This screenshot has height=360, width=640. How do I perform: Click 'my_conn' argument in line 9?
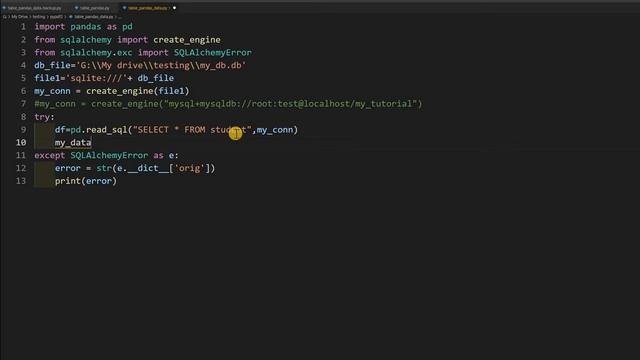pos(275,130)
